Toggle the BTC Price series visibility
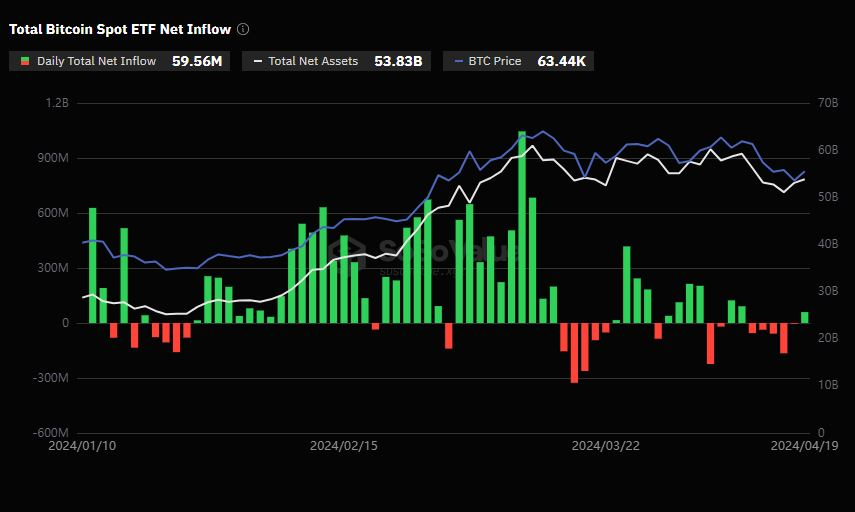Screen dimensions: 855x512 coord(494,61)
